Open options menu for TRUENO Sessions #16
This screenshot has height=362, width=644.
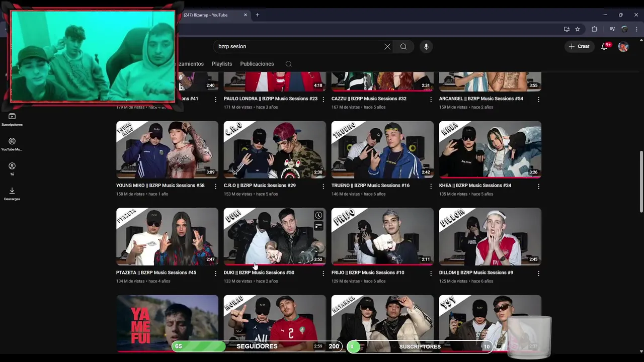tap(431, 187)
